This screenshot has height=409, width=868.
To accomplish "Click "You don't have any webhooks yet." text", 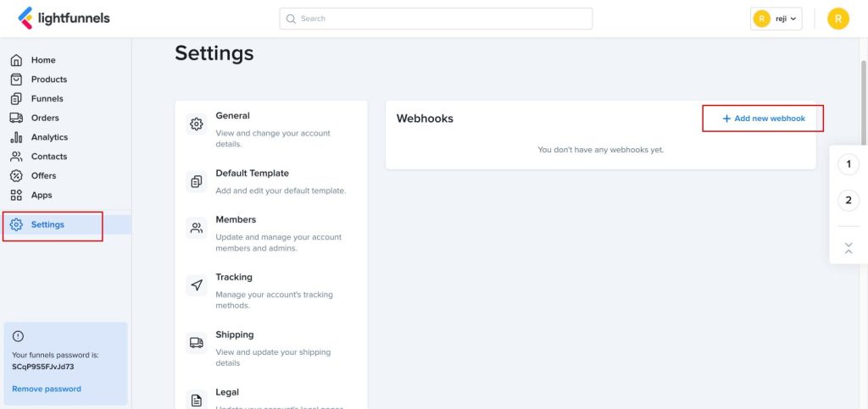I will click(x=601, y=150).
